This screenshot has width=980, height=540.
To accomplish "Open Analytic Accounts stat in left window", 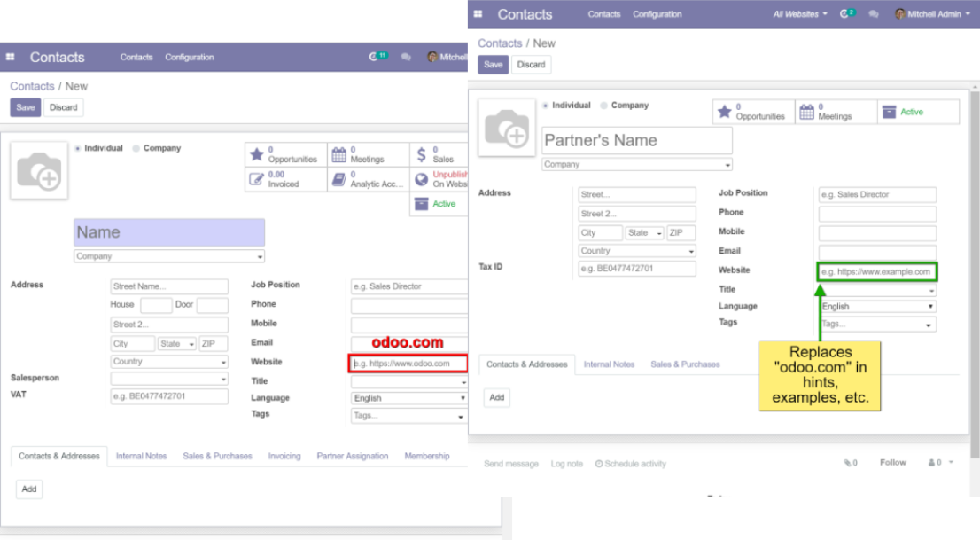I will (368, 180).
